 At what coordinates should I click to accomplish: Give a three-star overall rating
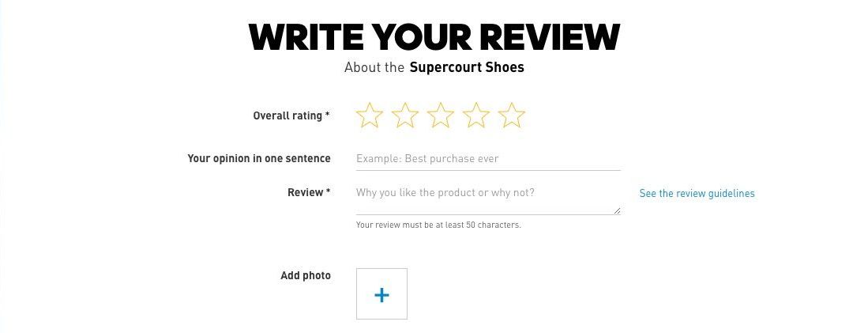441,115
